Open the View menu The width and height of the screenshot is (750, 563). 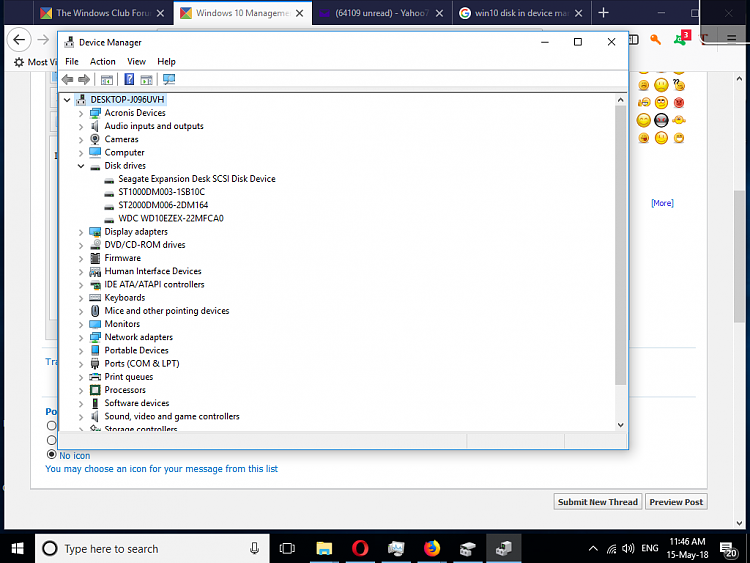click(136, 61)
